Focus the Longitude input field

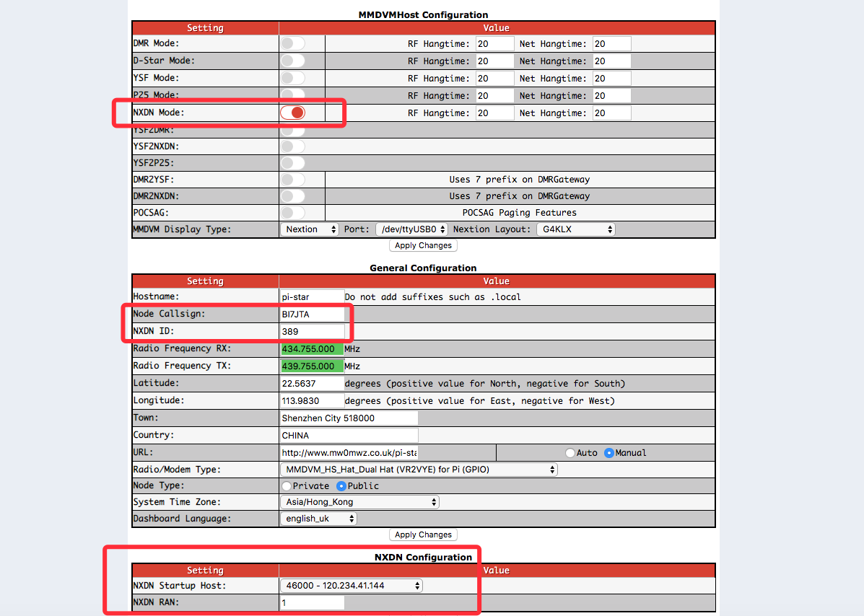click(312, 401)
